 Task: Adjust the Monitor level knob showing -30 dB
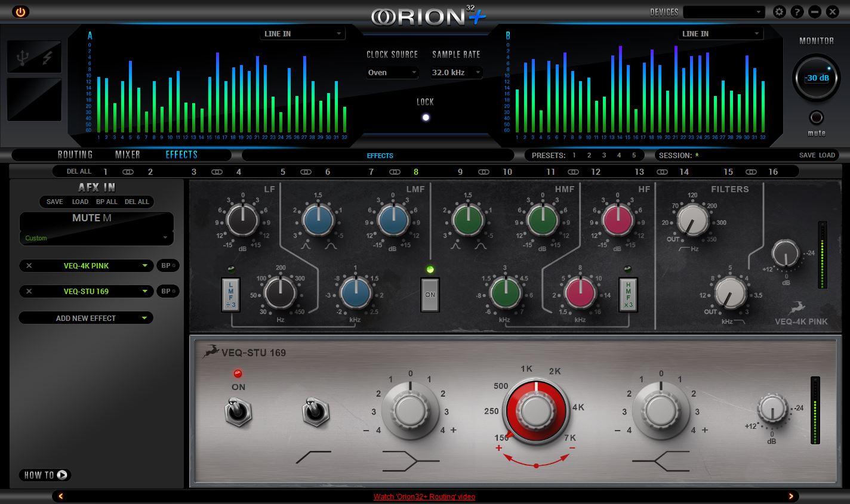click(x=816, y=78)
